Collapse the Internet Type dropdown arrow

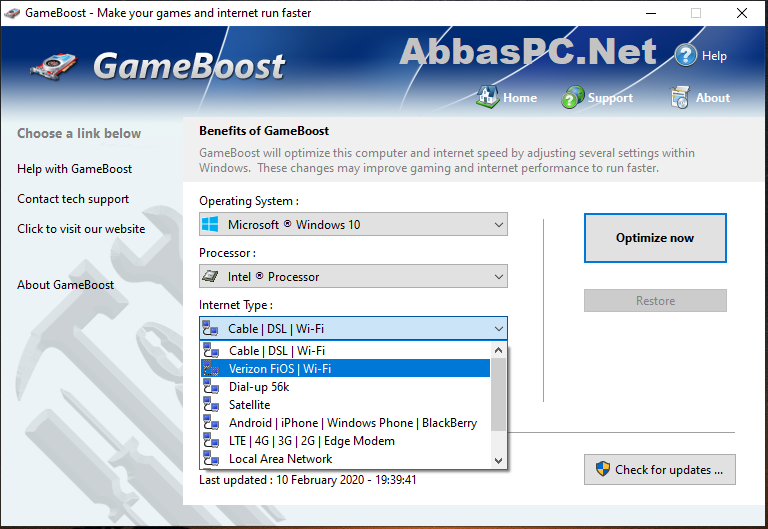pos(499,329)
